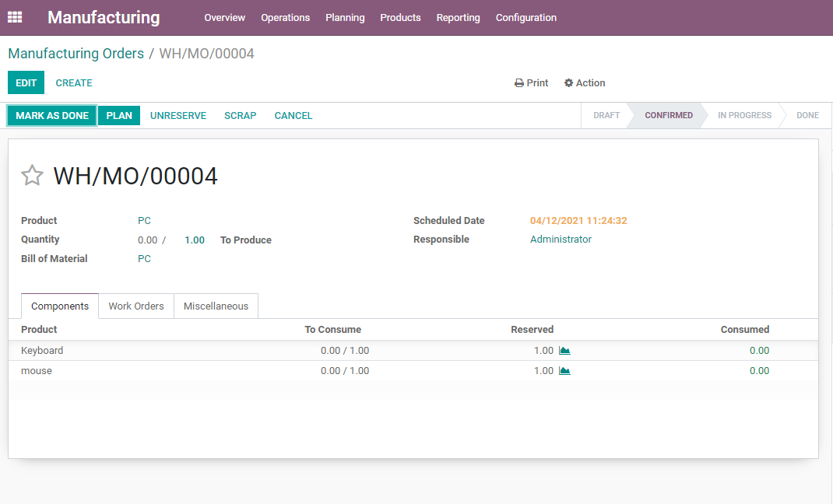This screenshot has height=504, width=833.
Task: Switch to the Components tab
Action: [60, 306]
